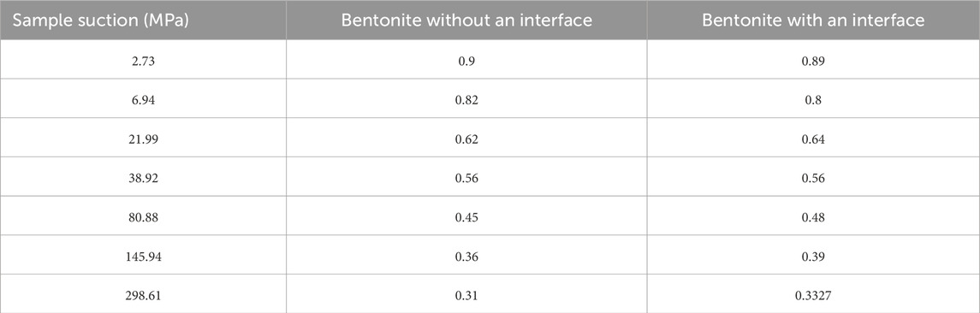980x313 pixels.
Task: Click the Sample suction (MPa) header
Action: tap(143, 20)
